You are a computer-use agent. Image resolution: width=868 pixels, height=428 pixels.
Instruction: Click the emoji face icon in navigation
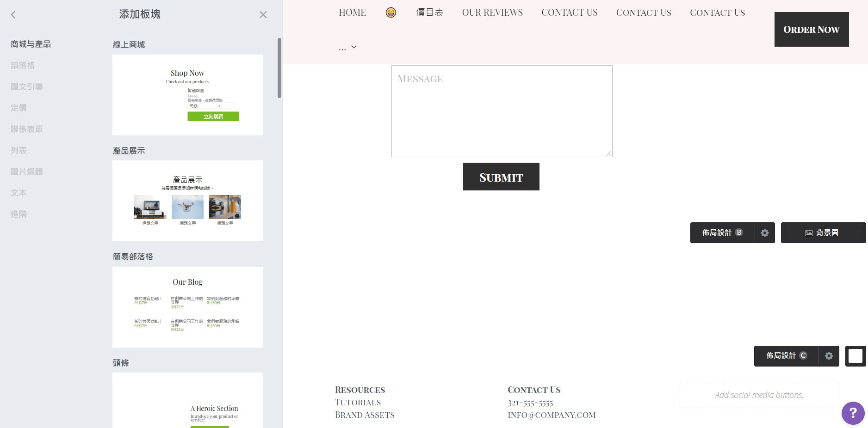click(x=391, y=12)
